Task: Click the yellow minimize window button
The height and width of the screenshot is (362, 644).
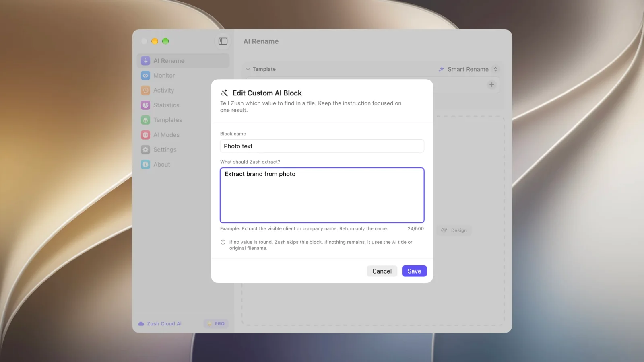Action: 155,41
